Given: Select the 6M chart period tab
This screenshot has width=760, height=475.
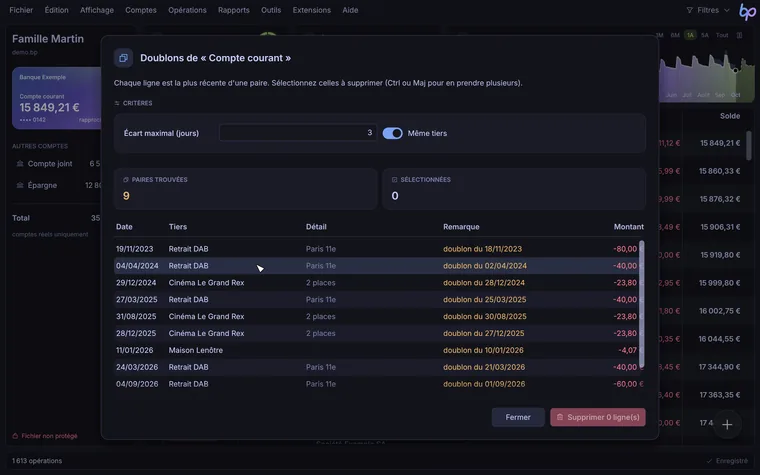Looking at the screenshot, I should 675,35.
